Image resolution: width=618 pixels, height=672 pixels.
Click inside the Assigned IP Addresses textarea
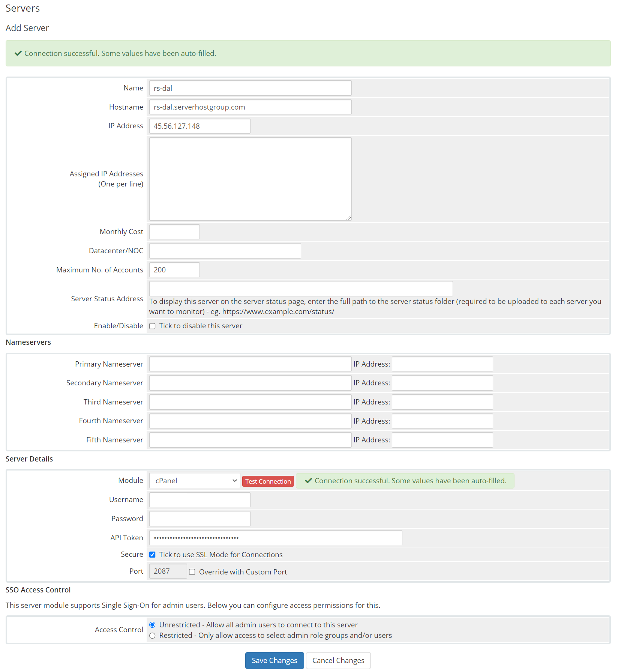coord(250,178)
